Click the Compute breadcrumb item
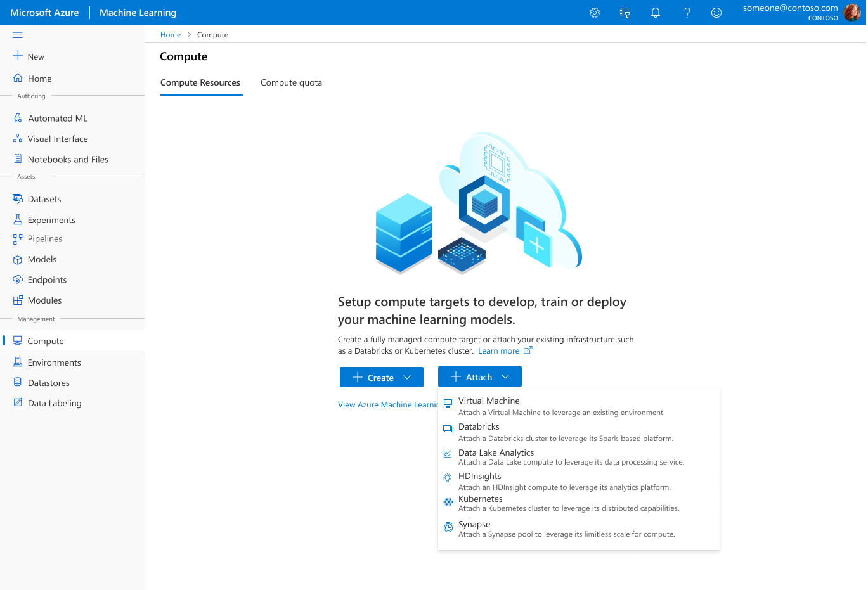 point(212,35)
